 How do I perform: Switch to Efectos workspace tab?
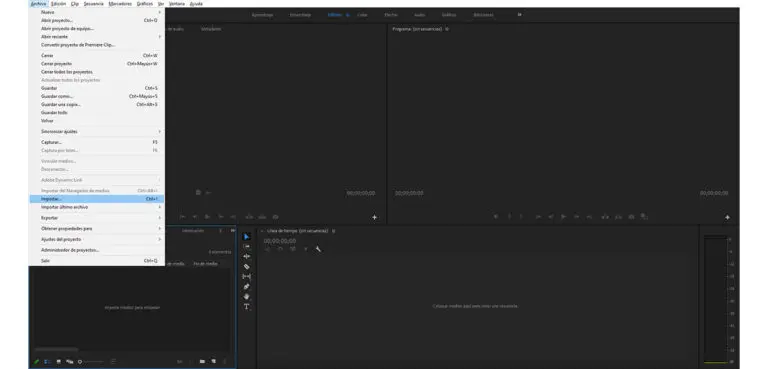(x=391, y=15)
